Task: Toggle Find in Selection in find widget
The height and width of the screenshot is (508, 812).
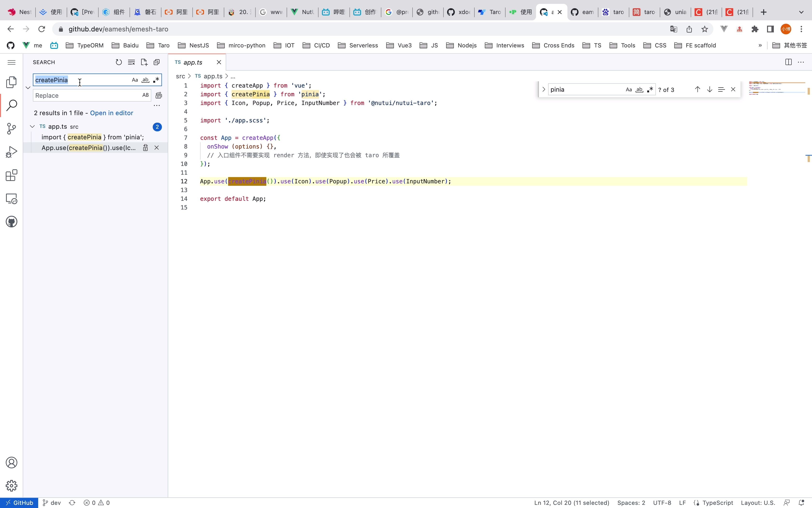Action: [721, 89]
